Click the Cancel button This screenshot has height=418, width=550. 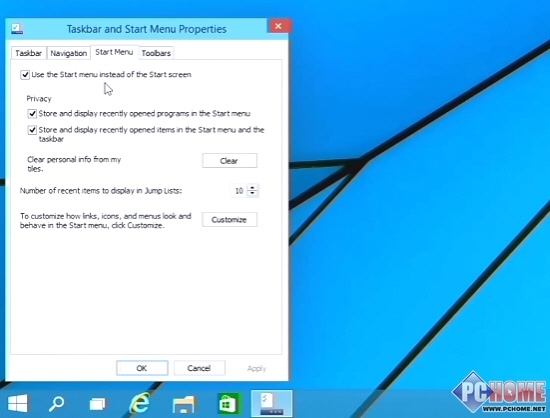(199, 368)
